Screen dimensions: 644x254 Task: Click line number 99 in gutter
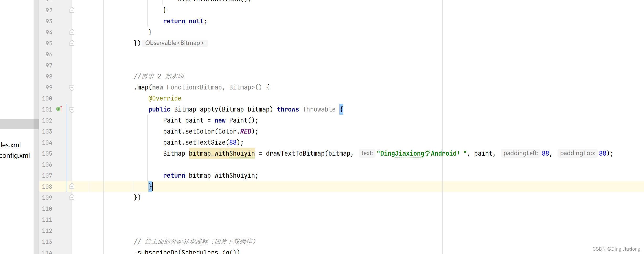coord(49,87)
